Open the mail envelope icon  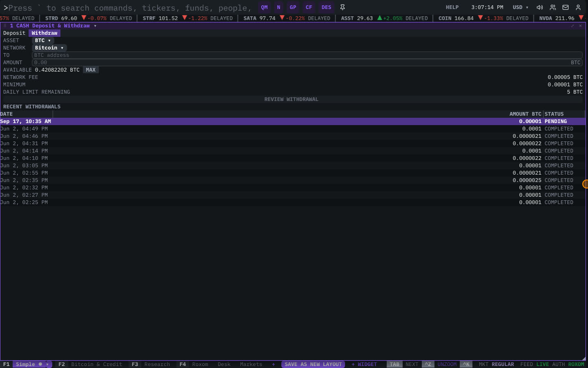pyautogui.click(x=566, y=7)
